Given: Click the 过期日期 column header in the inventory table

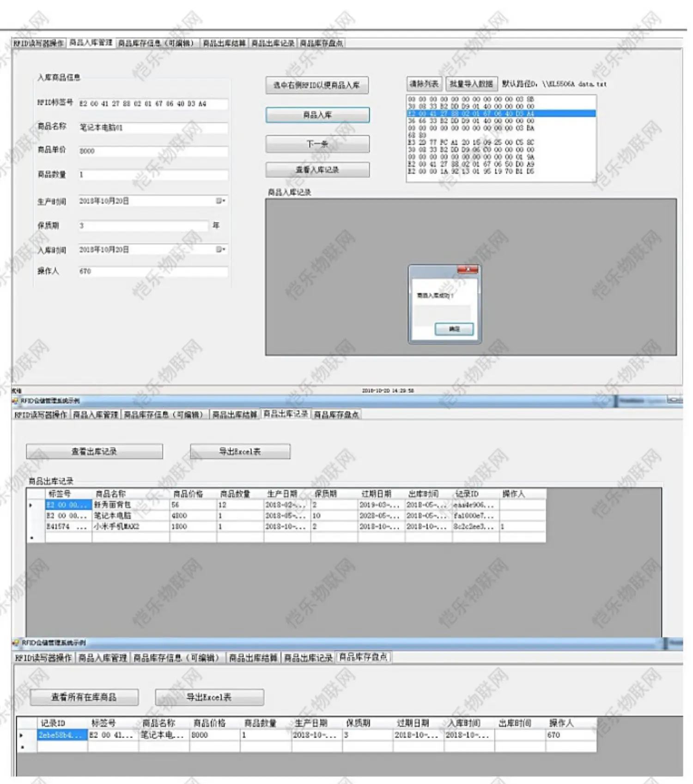Looking at the screenshot, I should click(419, 723).
